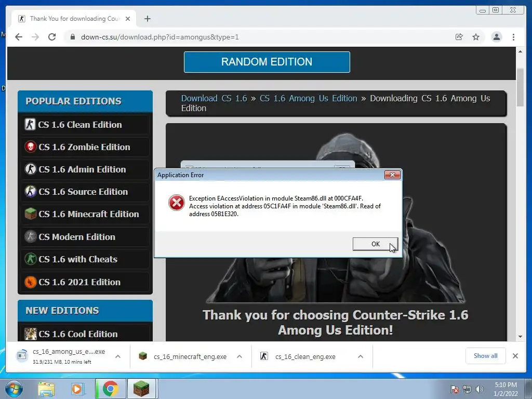Select the Thank You for downloading tab
Viewport: 532px width, 399px height.
click(74, 19)
